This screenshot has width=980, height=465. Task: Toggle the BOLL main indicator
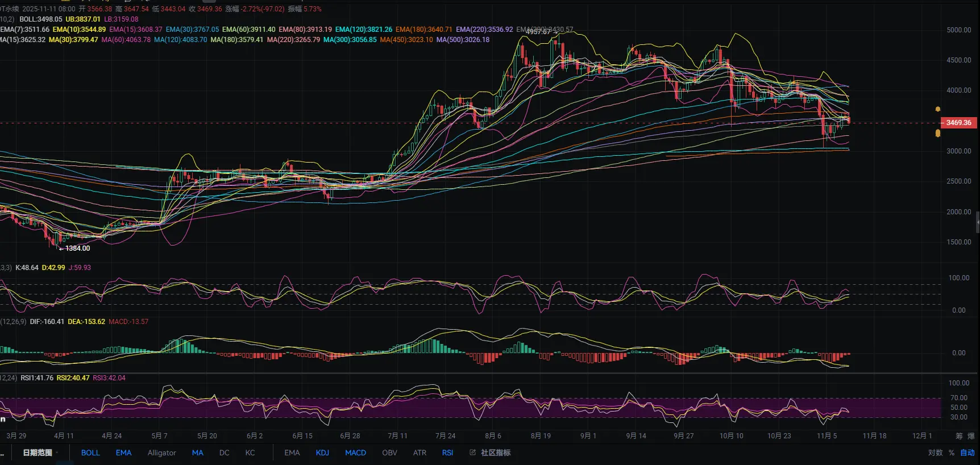click(x=90, y=452)
